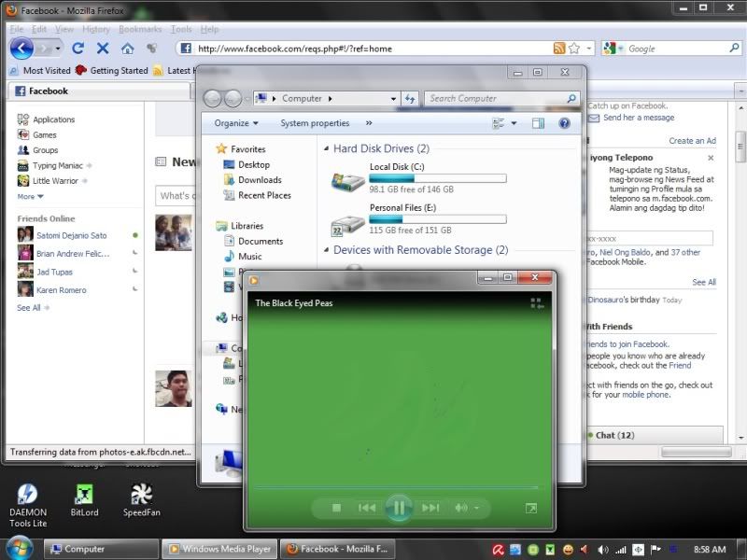
Task: Open Satomi Dejanio Sato chat
Action: 72,235
